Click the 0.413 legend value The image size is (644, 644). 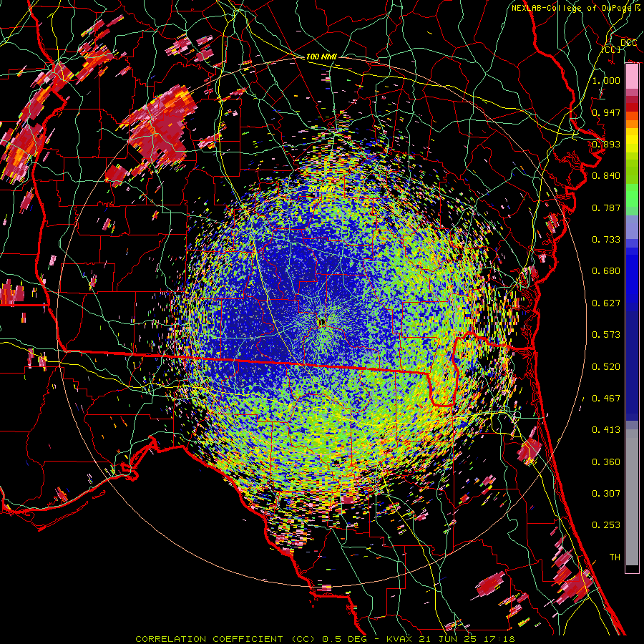coord(606,430)
